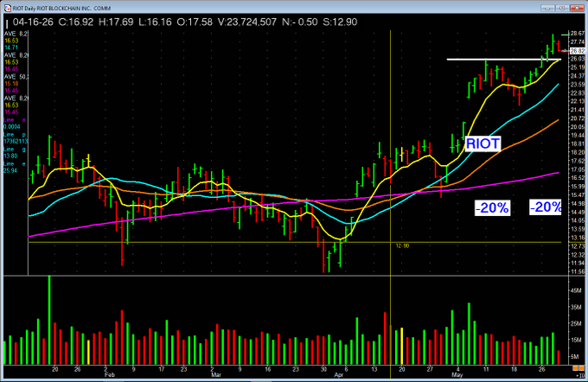Click the S:12.90 value in header
This screenshot has width=588, height=382.
(x=340, y=22)
